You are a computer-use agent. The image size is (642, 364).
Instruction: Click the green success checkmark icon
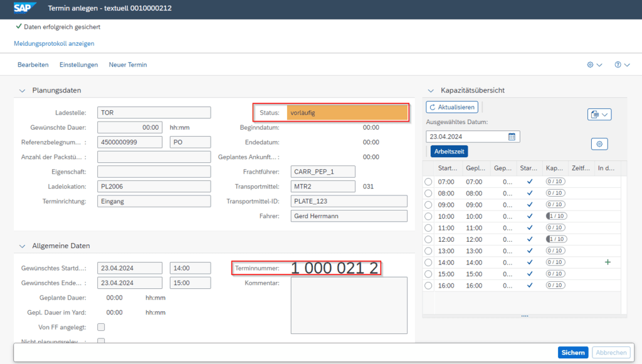click(18, 26)
